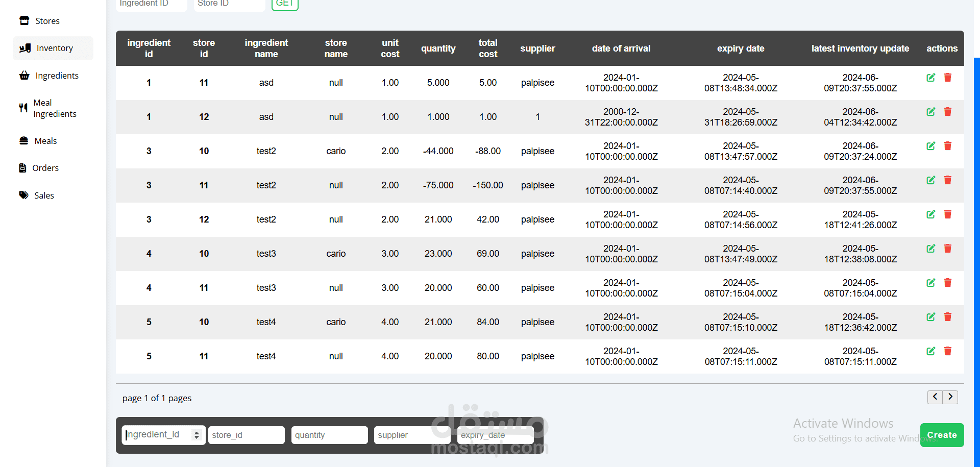Screen dimensions: 980x467
Task: Select the 69.00 total cost cell
Action: (x=488, y=254)
